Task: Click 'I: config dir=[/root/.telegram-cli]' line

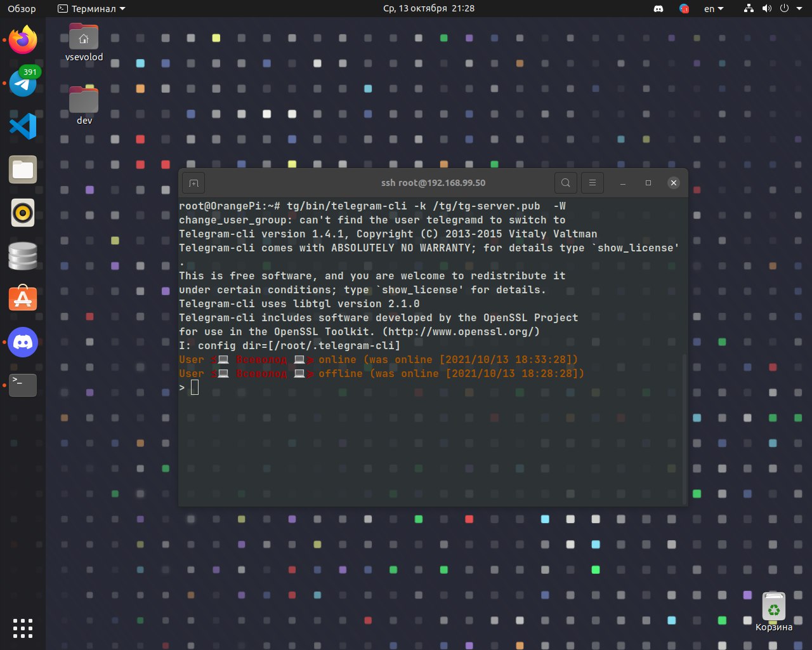Action: (x=289, y=345)
